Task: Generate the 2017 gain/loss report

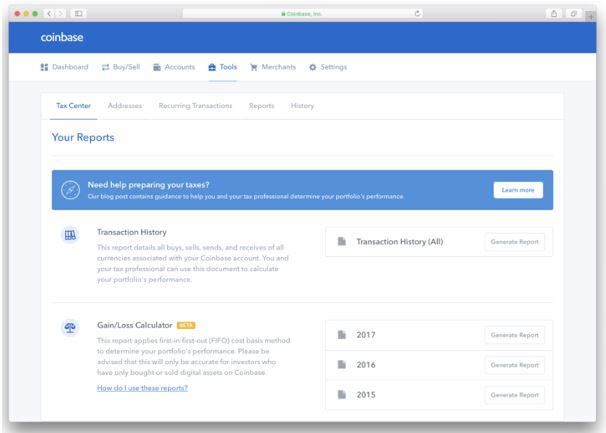Action: [514, 335]
